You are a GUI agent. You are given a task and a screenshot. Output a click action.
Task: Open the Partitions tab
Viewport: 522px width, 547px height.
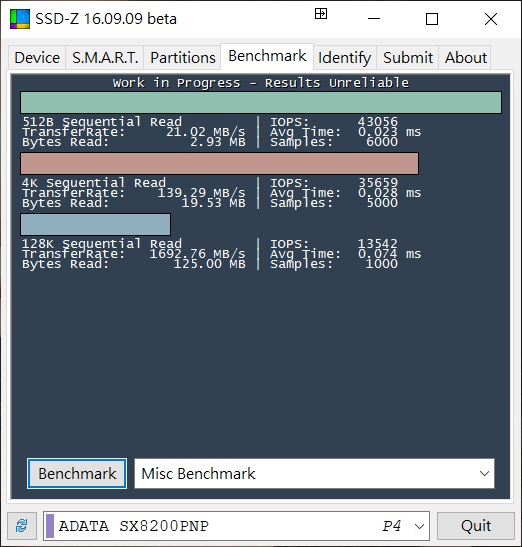click(182, 58)
